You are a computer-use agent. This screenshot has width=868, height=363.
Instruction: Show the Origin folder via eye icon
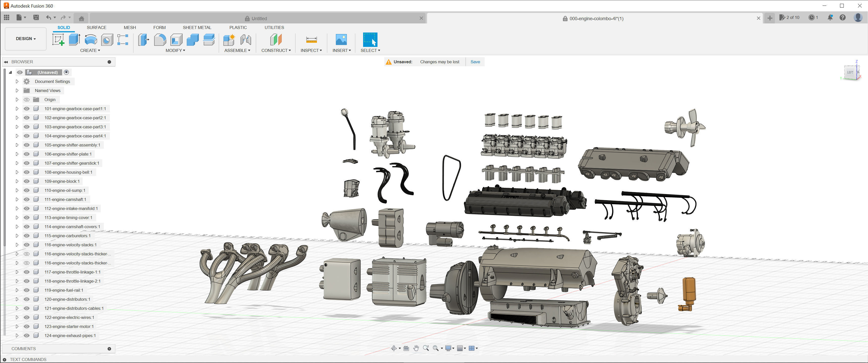pos(26,100)
